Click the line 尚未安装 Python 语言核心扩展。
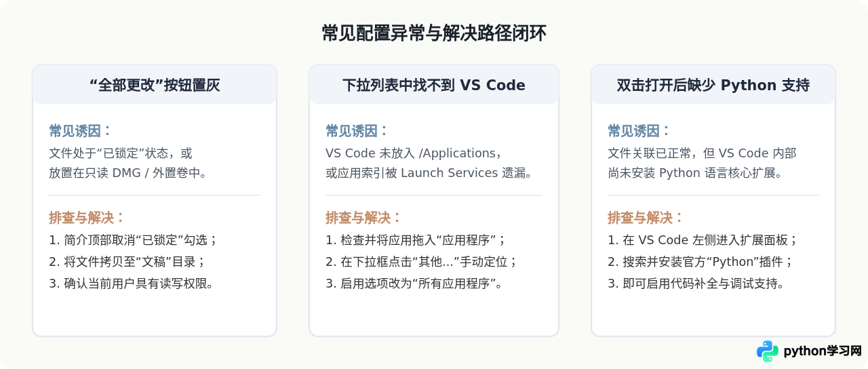Image resolution: width=868 pixels, height=369 pixels. click(696, 173)
